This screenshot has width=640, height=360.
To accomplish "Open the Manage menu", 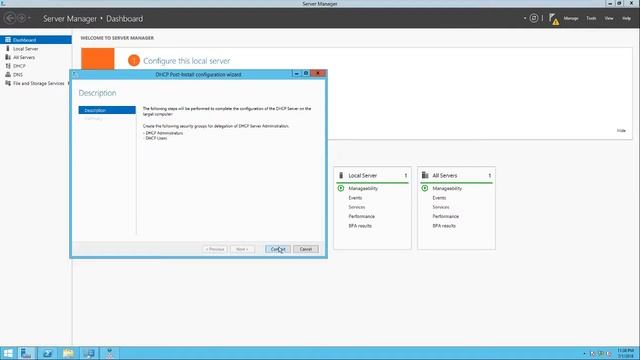I will coord(571,18).
